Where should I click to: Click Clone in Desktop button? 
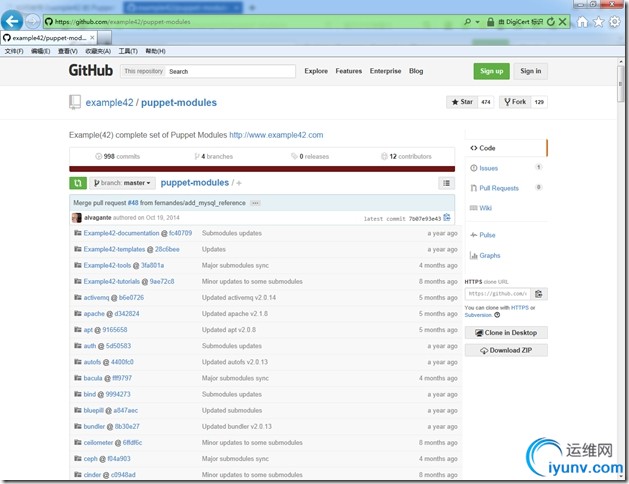point(506,333)
